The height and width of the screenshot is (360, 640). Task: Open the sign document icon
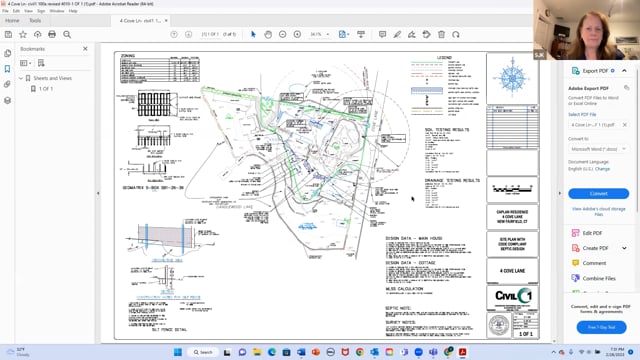coord(412,35)
